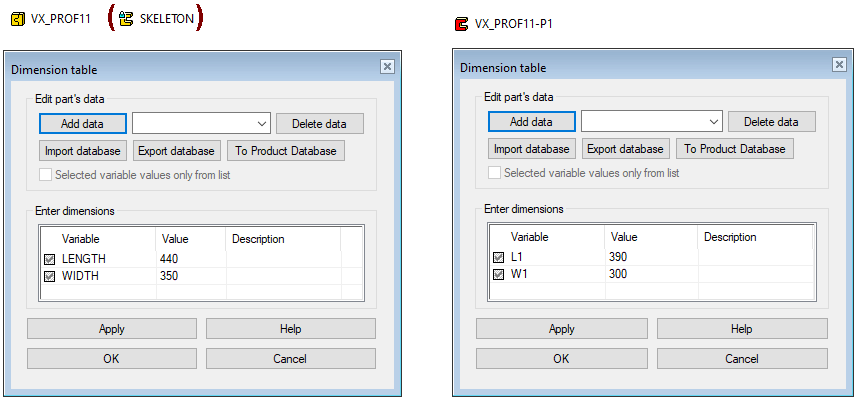Uncheck the W1 variable checkbox

[499, 274]
